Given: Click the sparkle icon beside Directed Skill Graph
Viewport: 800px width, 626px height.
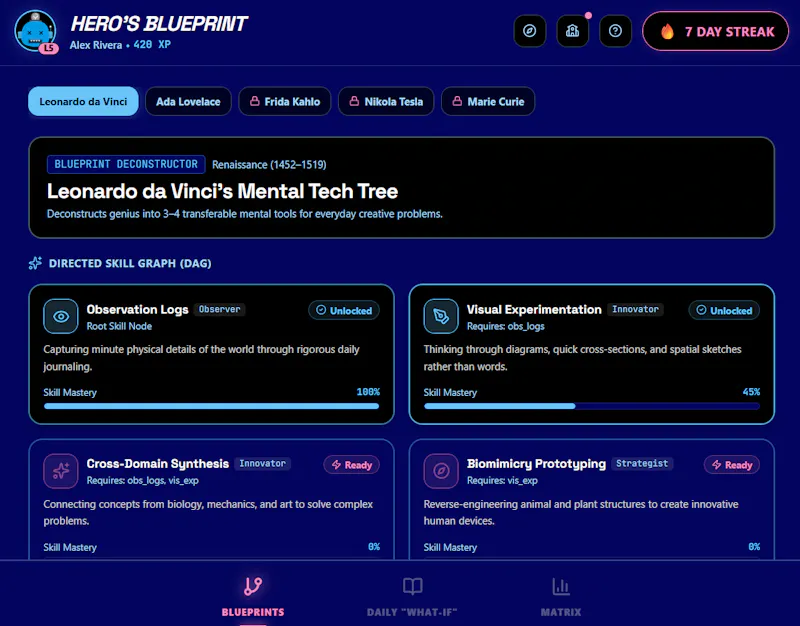Looking at the screenshot, I should [x=35, y=263].
